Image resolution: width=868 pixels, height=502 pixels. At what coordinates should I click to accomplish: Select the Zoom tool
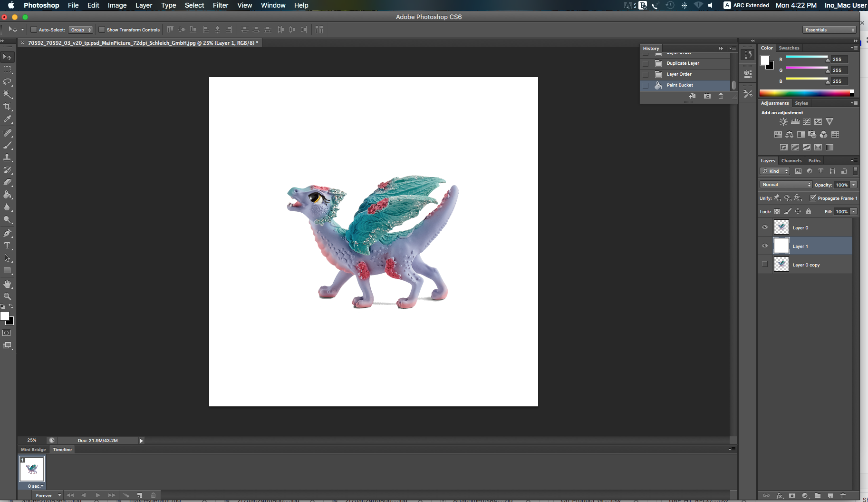(x=7, y=296)
